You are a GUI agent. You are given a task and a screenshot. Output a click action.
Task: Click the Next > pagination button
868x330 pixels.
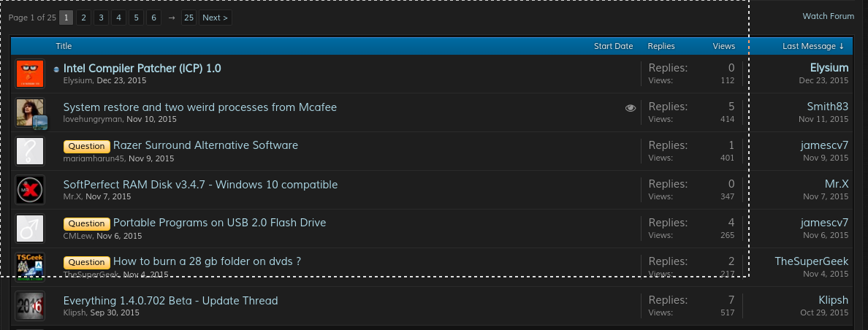click(x=215, y=18)
